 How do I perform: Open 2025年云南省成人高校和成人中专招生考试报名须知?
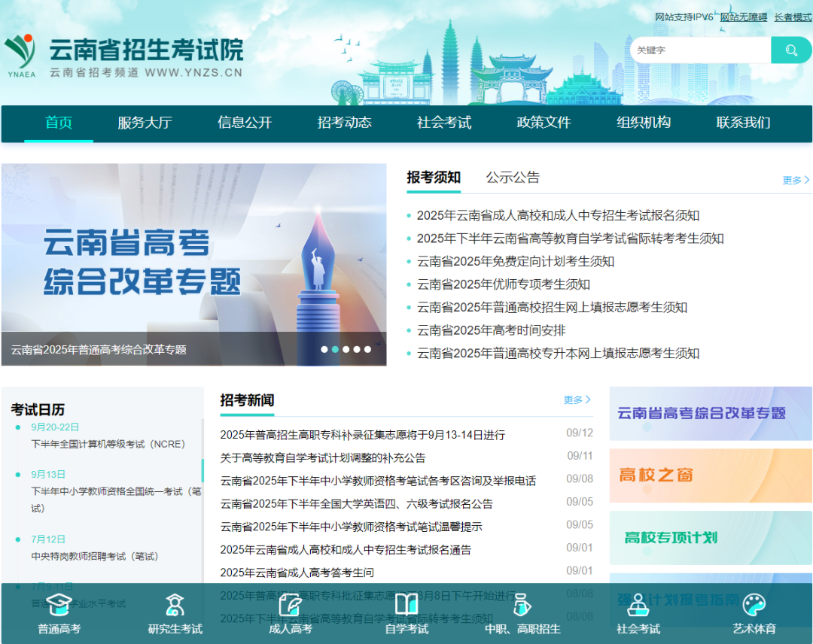point(558,215)
